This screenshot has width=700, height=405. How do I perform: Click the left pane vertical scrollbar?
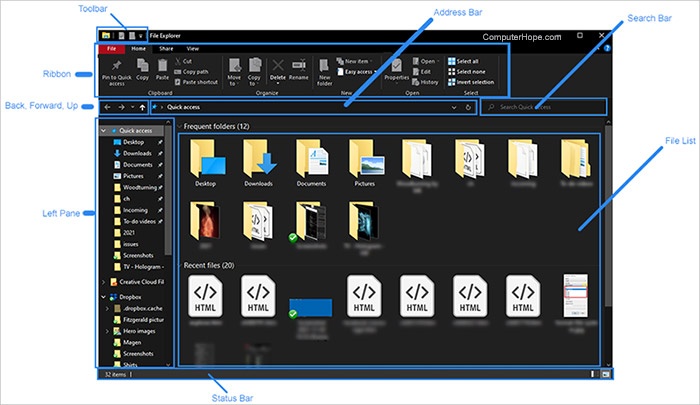point(168,190)
